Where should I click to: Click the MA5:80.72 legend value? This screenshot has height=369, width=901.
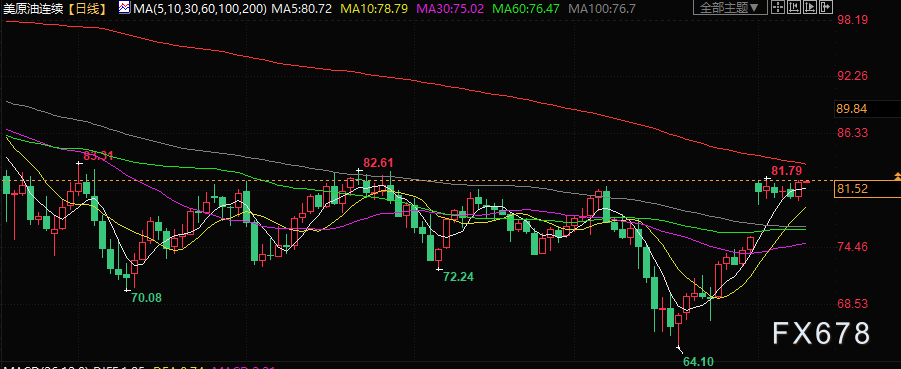[302, 9]
